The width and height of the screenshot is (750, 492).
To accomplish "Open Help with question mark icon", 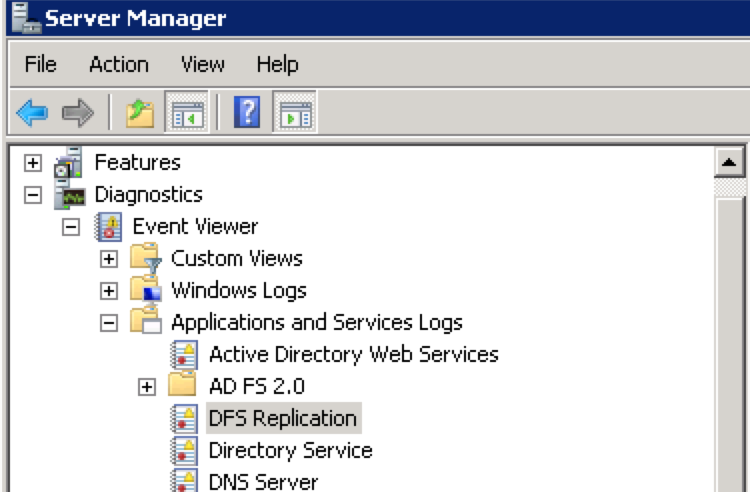I will click(247, 112).
